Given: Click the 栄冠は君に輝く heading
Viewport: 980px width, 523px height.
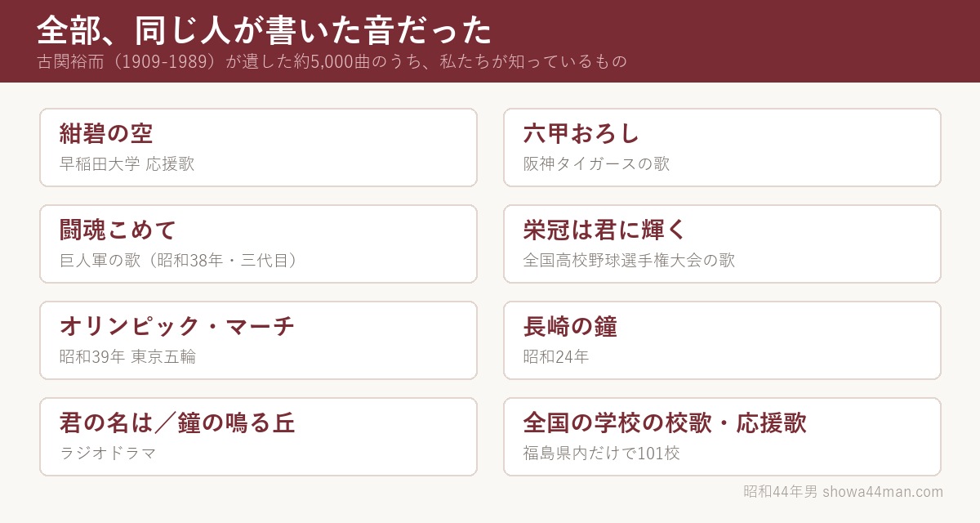Looking at the screenshot, I should (x=605, y=230).
